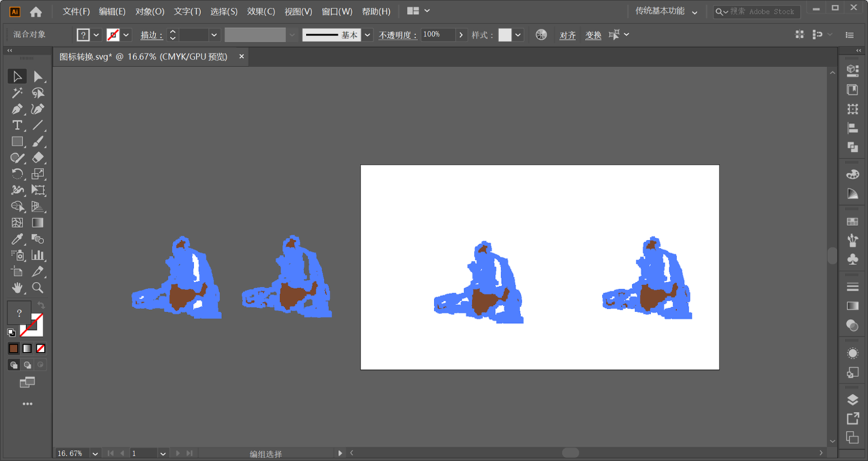Select the Width/Warp tool

pyautogui.click(x=17, y=190)
